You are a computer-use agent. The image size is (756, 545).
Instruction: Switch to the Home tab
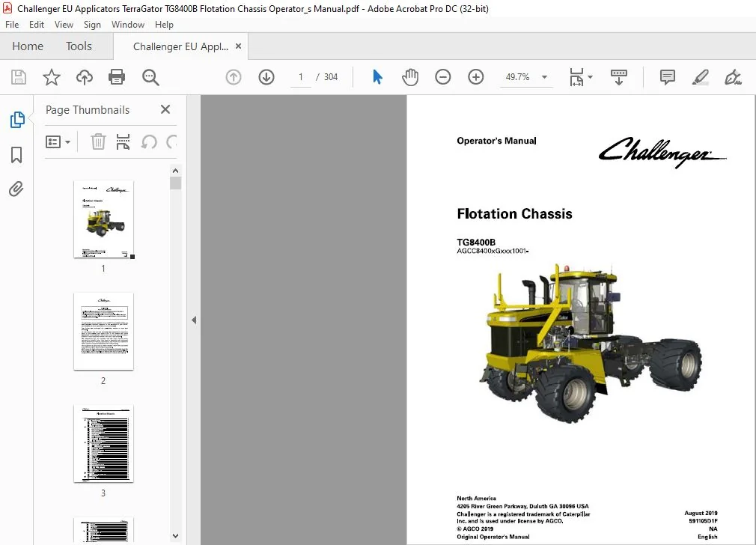(x=28, y=46)
